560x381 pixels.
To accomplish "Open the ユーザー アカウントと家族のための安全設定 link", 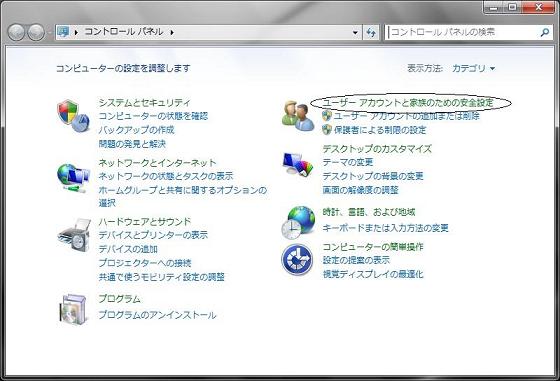I will 408,103.
